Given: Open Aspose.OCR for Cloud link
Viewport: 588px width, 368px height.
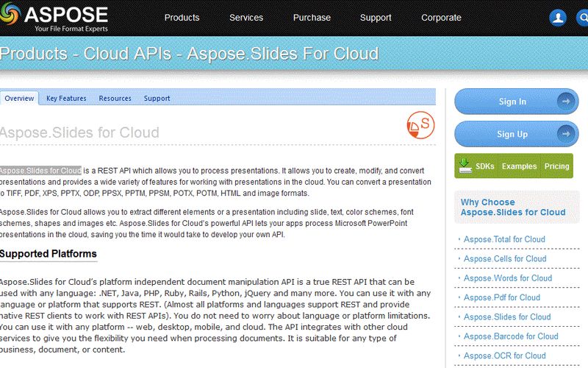Looking at the screenshot, I should pos(505,355).
